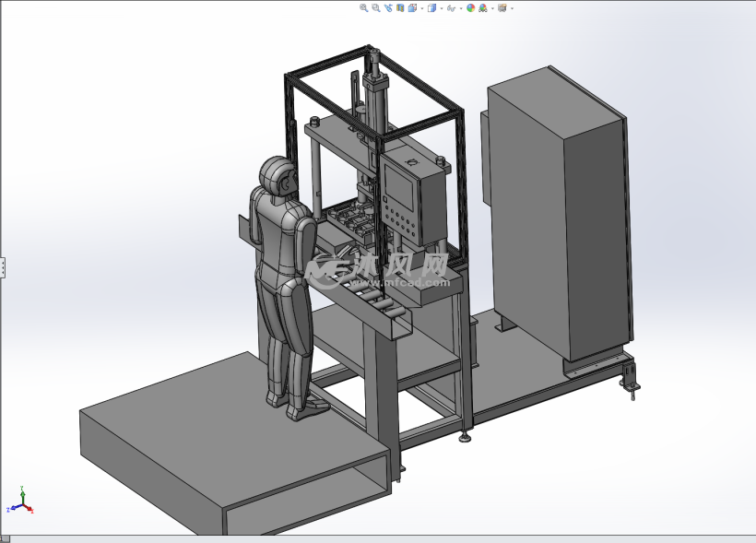
Task: Toggle Hide/Show Items glasses icon
Action: coord(451,7)
